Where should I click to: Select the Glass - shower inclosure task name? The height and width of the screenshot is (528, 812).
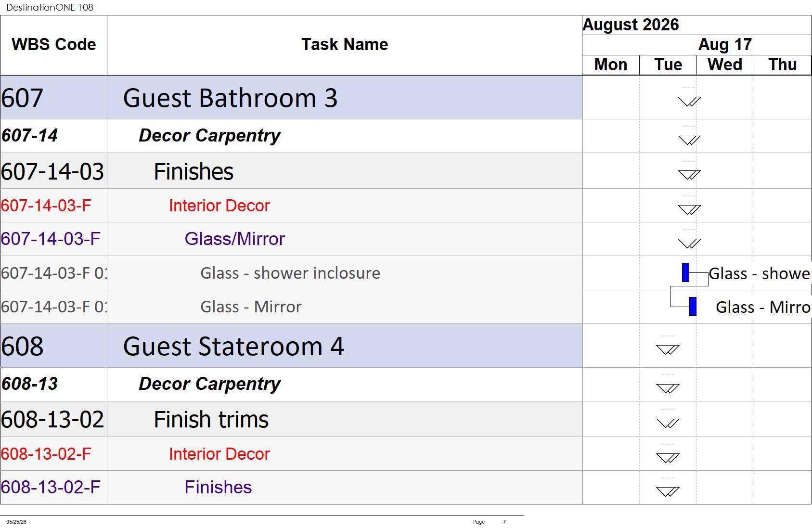(x=290, y=273)
